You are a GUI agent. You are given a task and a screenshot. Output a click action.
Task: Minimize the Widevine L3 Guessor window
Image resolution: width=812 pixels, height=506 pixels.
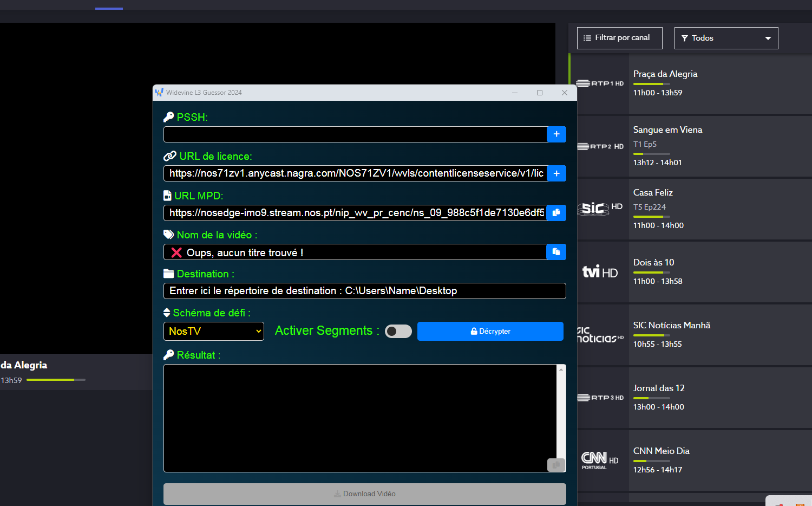coord(515,93)
